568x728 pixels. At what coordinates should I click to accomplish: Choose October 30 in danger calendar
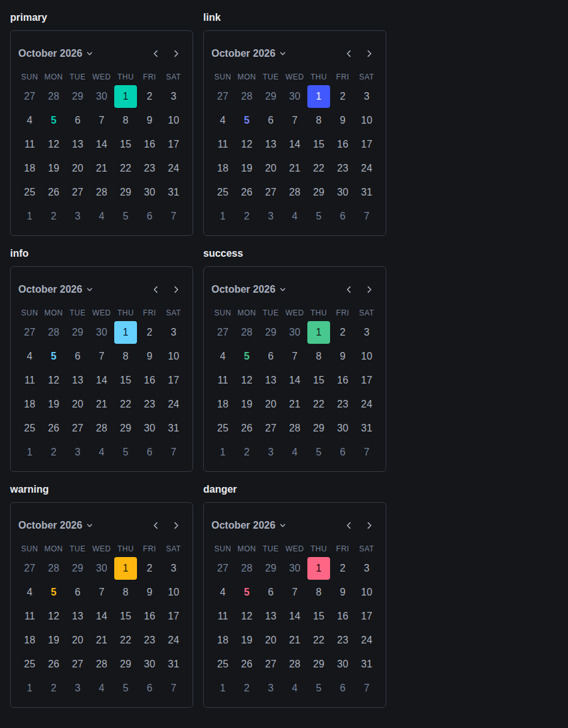coord(342,664)
